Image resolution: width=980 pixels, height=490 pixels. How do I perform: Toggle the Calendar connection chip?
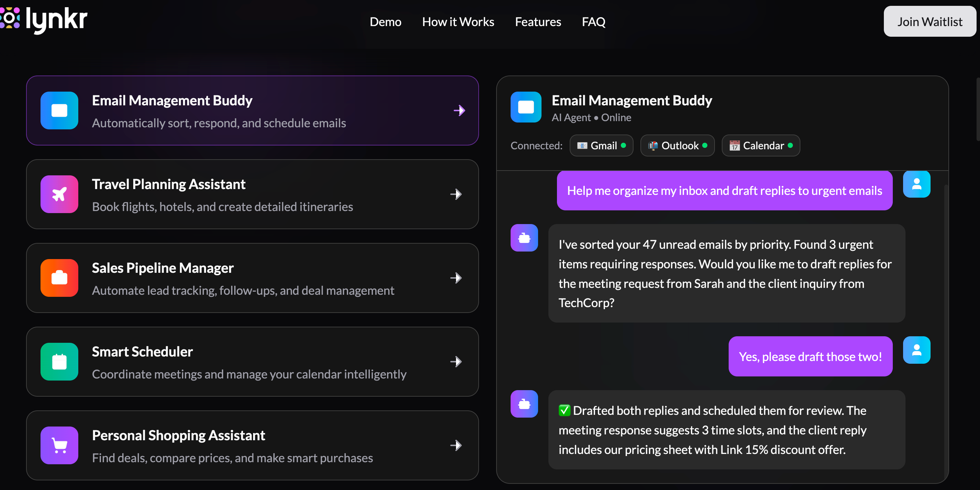coord(761,145)
